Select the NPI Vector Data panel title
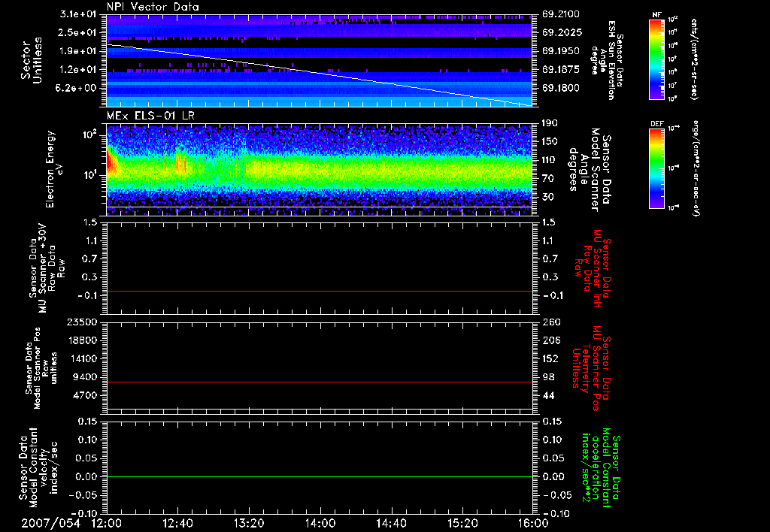 click(x=153, y=7)
